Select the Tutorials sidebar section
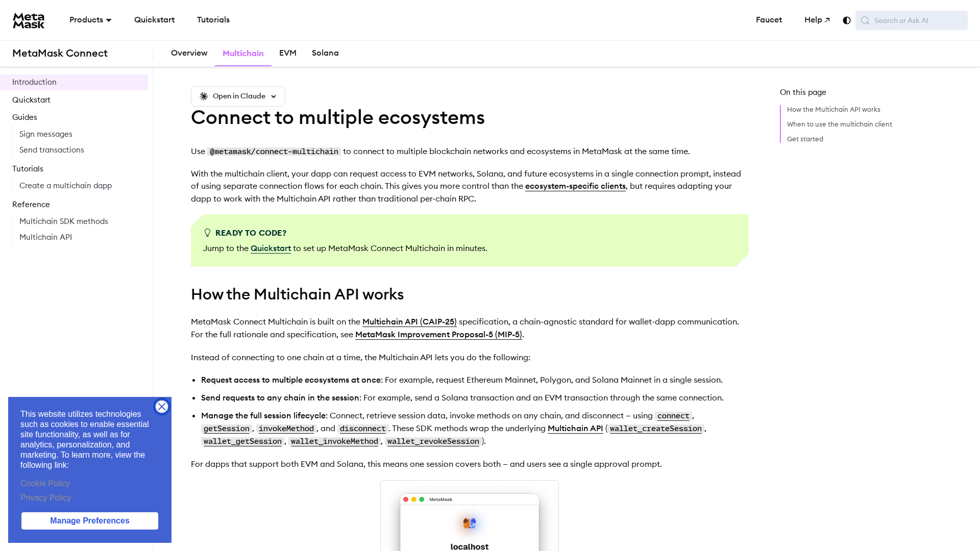The height and width of the screenshot is (551, 980). point(28,169)
